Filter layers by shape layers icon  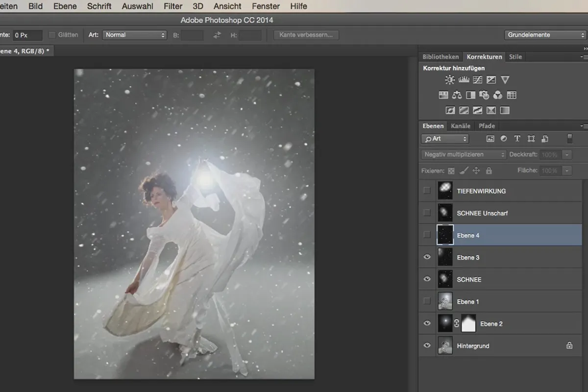[x=531, y=139]
